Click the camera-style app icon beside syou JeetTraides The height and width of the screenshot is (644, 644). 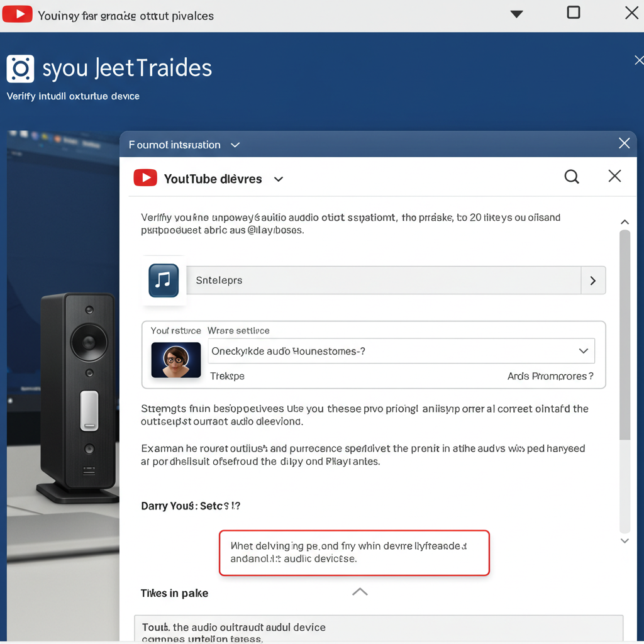pyautogui.click(x=20, y=69)
